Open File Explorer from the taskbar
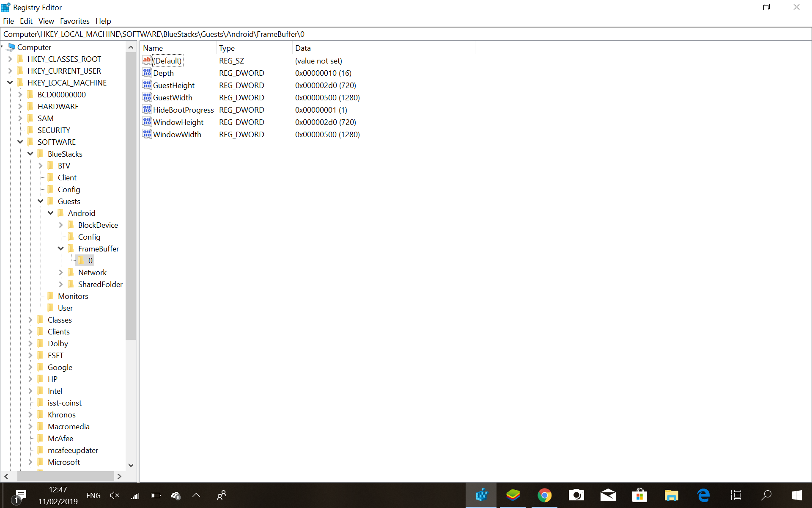This screenshot has width=812, height=508. pos(672,495)
